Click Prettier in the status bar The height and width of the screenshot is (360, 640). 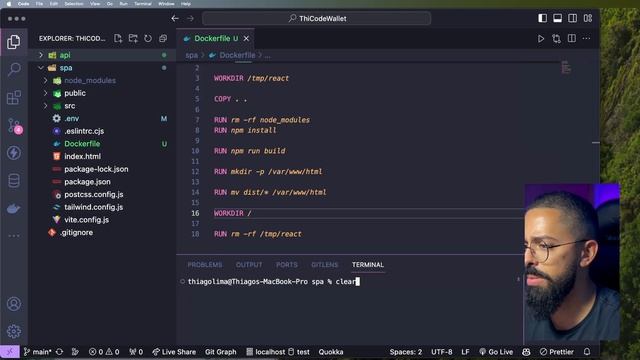(x=557, y=351)
